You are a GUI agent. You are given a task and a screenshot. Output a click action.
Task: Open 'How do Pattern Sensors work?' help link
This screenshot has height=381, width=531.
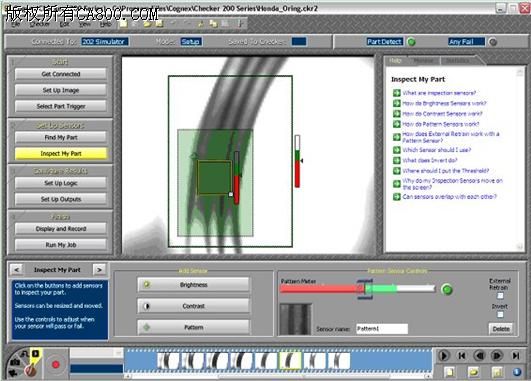pos(441,124)
